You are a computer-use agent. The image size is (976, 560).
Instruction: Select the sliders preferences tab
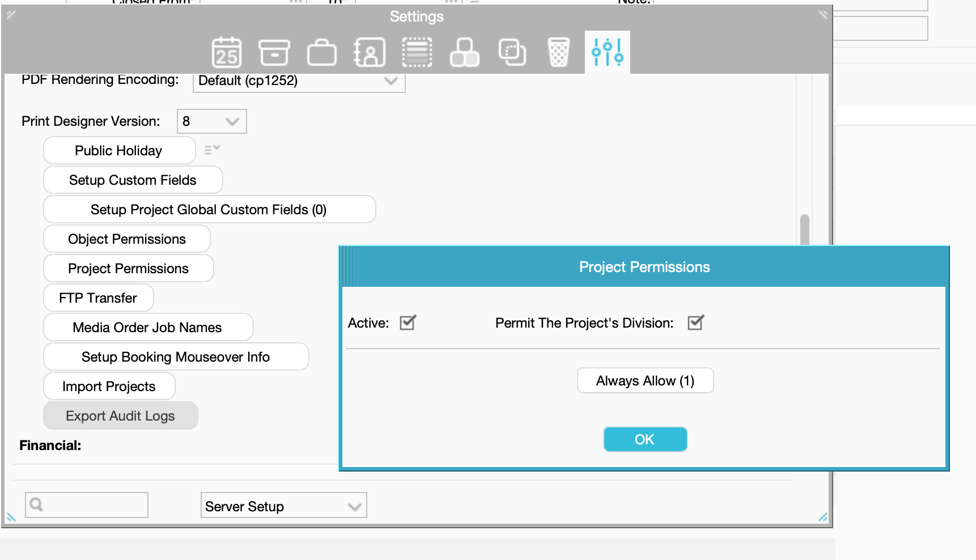tap(607, 52)
